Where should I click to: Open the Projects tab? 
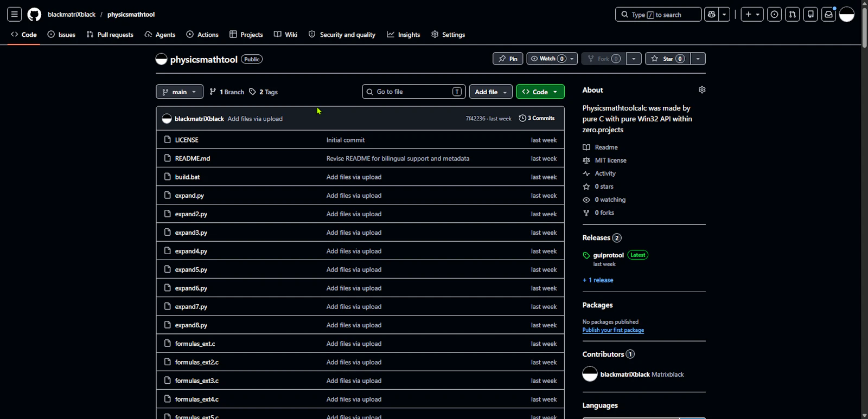click(246, 35)
